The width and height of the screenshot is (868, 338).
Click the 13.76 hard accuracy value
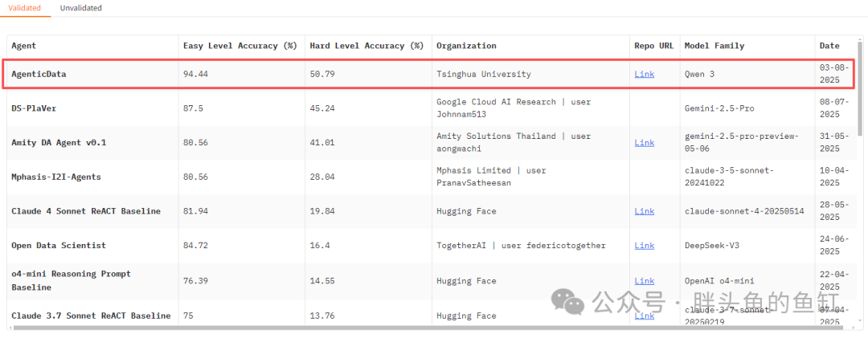(x=322, y=316)
